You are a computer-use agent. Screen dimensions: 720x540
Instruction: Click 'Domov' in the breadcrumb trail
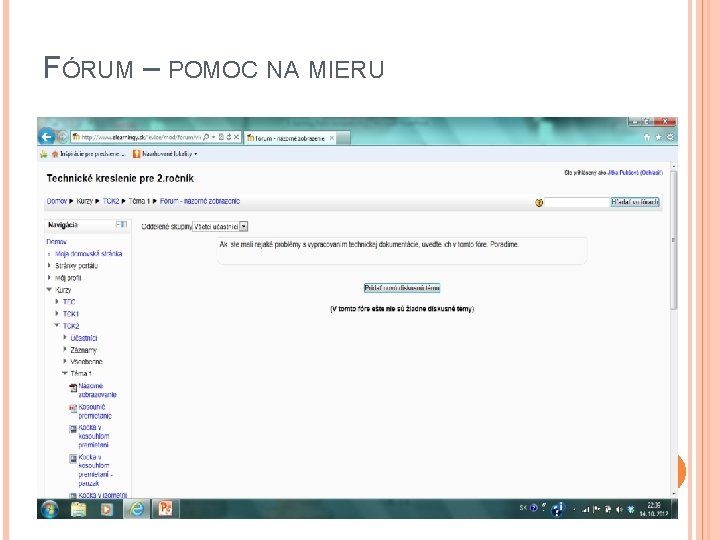tap(56, 201)
